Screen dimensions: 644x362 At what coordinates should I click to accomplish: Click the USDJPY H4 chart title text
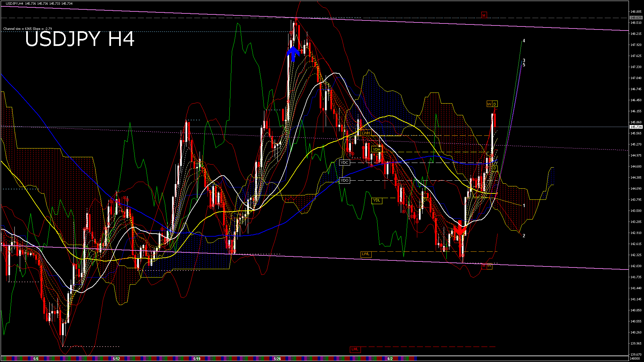(x=80, y=39)
